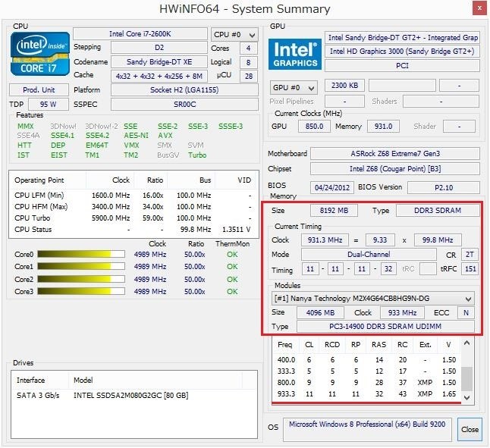Click the Freq column header in timings

pyautogui.click(x=284, y=345)
